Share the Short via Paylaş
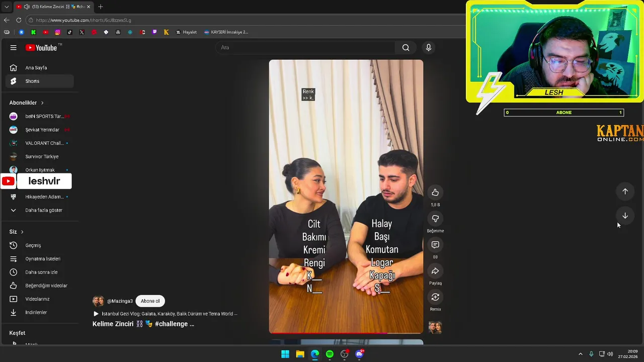This screenshot has width=644, height=362. [x=435, y=271]
